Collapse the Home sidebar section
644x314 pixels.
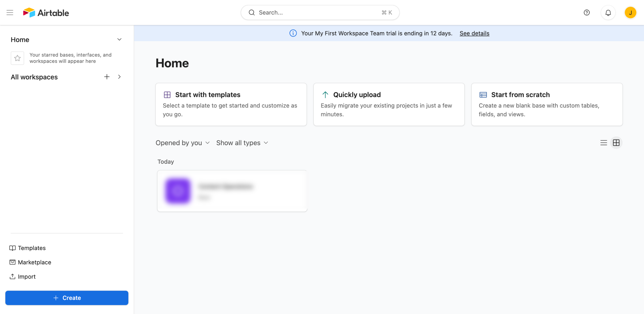[119, 40]
